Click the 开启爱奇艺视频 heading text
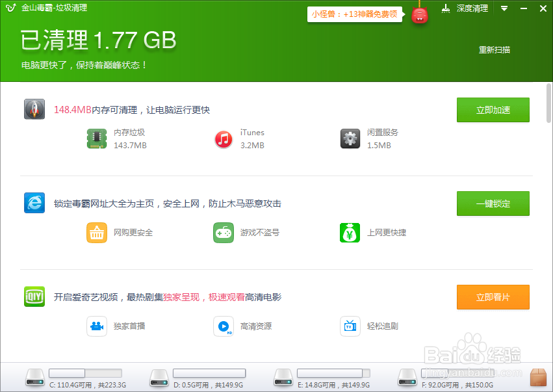This screenshot has height=392, width=553. click(x=168, y=297)
